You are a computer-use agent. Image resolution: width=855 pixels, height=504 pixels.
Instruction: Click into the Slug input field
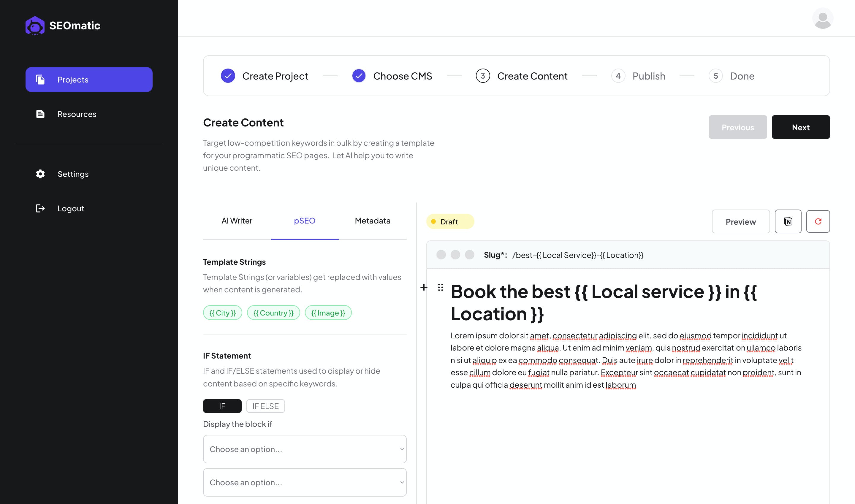pyautogui.click(x=577, y=255)
